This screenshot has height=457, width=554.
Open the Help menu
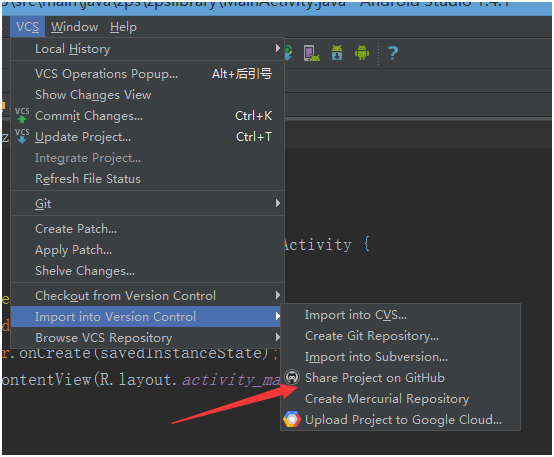pos(123,27)
